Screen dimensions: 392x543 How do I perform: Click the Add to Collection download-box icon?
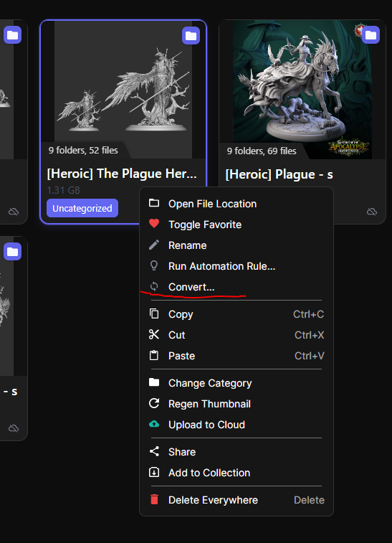pyautogui.click(x=154, y=473)
